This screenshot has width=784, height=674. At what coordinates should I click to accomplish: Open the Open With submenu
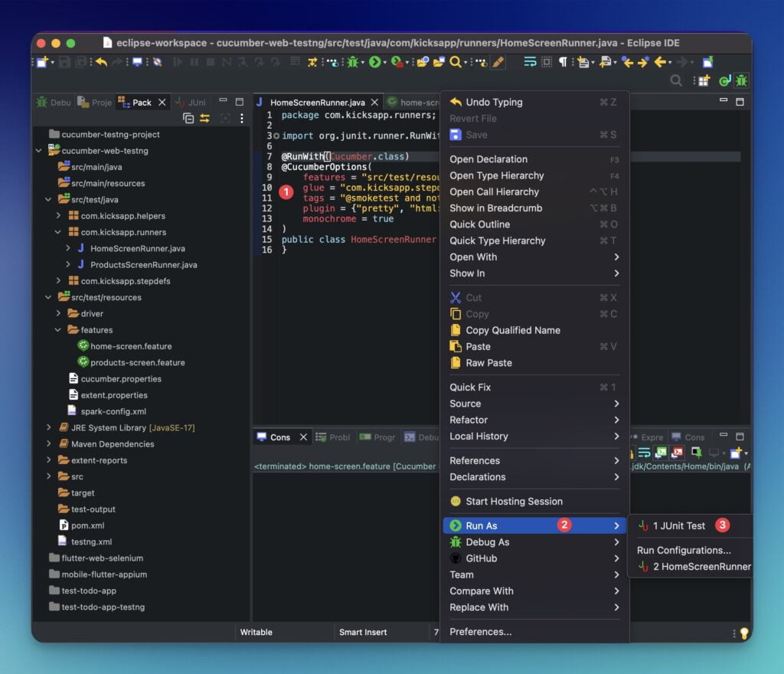coord(534,257)
